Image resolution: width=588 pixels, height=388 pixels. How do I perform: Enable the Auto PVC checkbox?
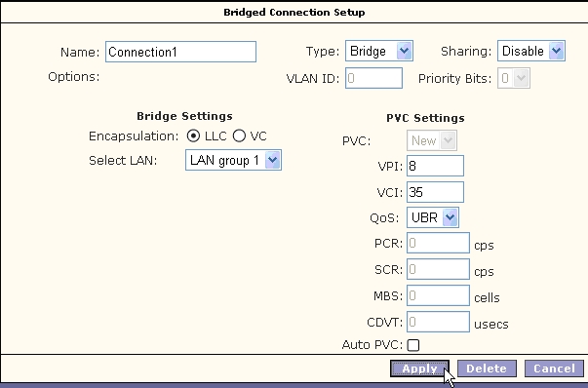click(x=412, y=345)
